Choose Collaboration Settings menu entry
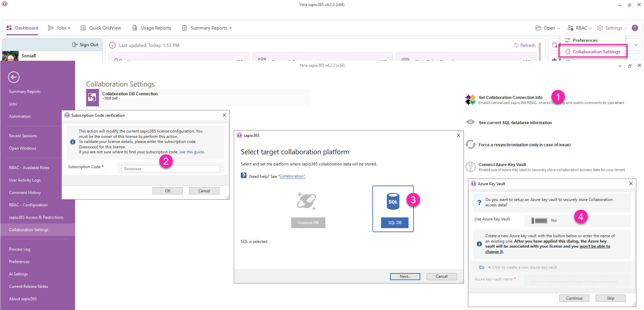The image size is (644, 310). click(593, 52)
